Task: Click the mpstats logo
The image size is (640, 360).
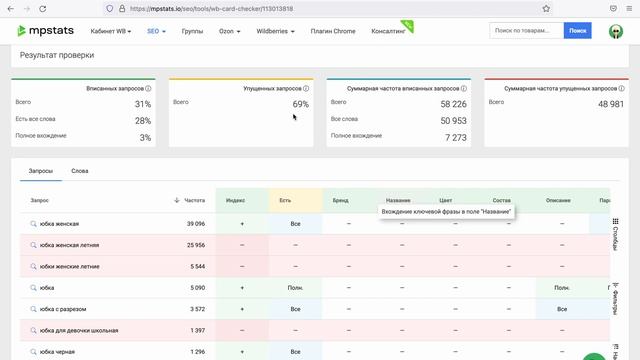Action: click(45, 31)
